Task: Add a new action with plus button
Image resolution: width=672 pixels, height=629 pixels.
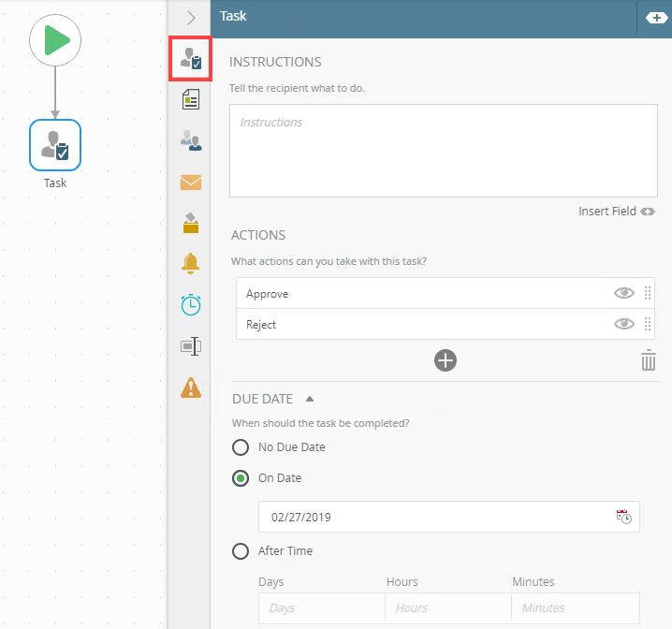Action: 446,360
